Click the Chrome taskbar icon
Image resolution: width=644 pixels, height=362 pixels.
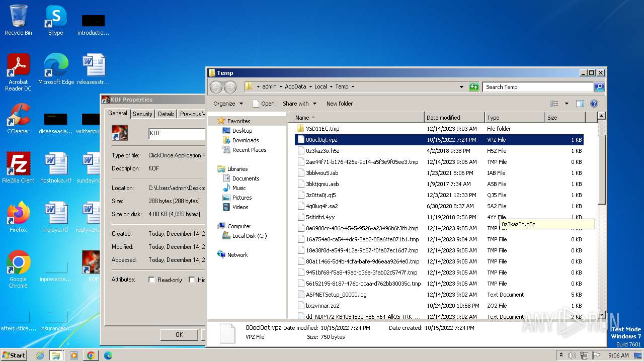91,355
